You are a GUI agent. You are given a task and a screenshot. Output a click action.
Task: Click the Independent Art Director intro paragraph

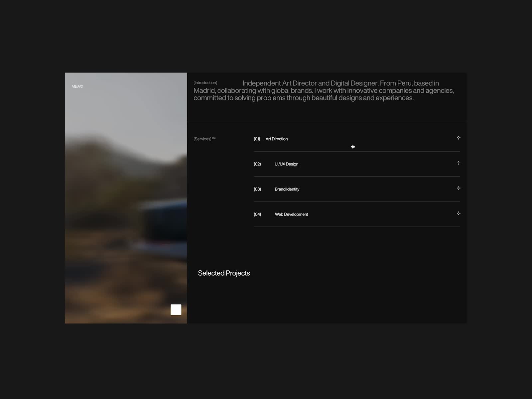point(324,91)
